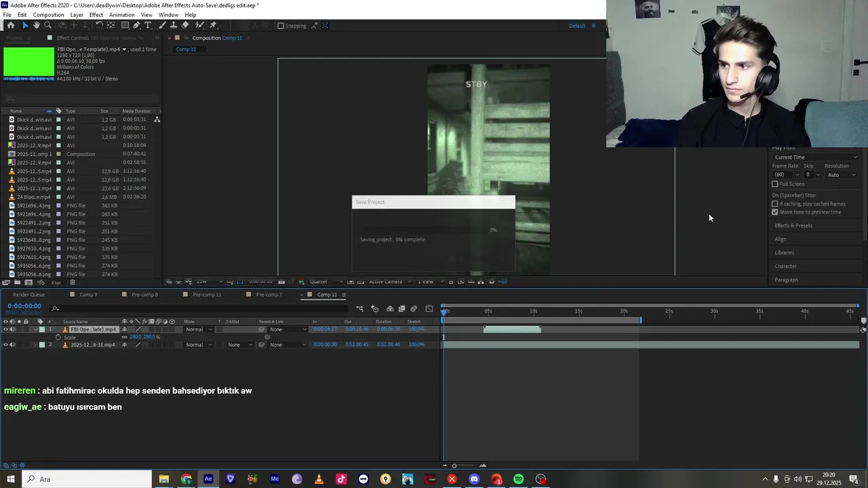Image resolution: width=868 pixels, height=488 pixels.
Task: Open layer 2 TrkMat dropdown
Action: tap(240, 344)
